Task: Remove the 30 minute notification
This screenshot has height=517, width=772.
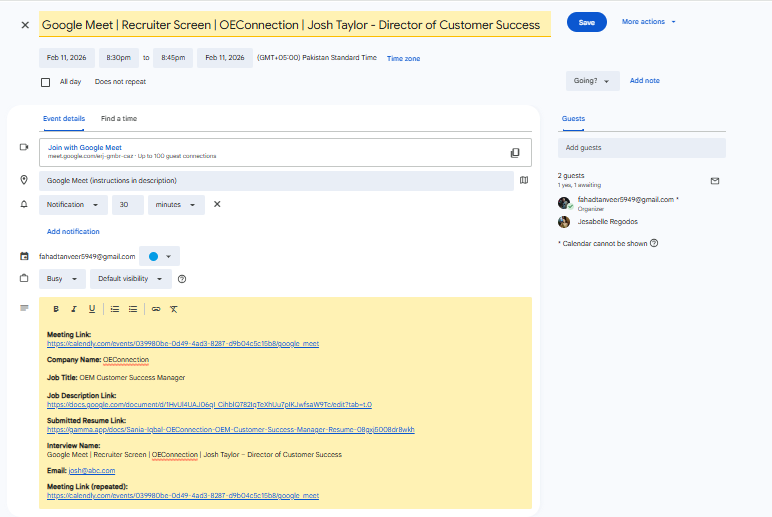Action: (x=217, y=204)
